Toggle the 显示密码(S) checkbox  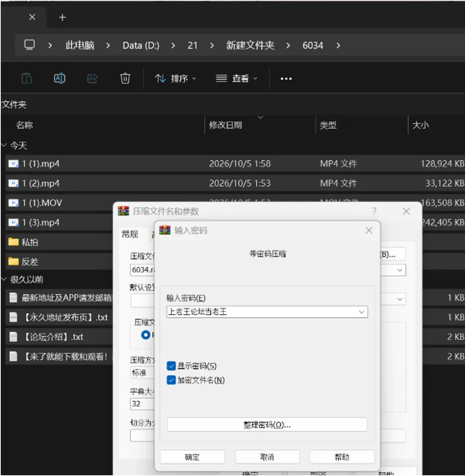171,366
